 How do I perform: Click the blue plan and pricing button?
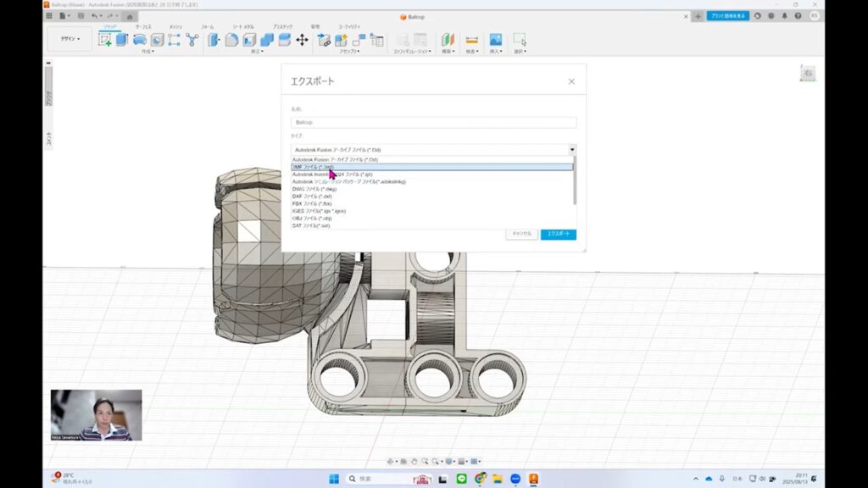coord(727,16)
